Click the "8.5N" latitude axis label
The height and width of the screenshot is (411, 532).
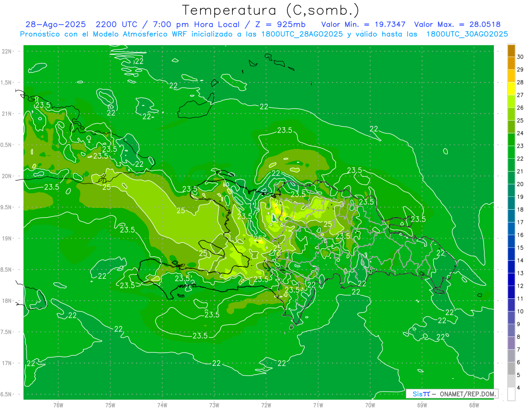click(7, 270)
